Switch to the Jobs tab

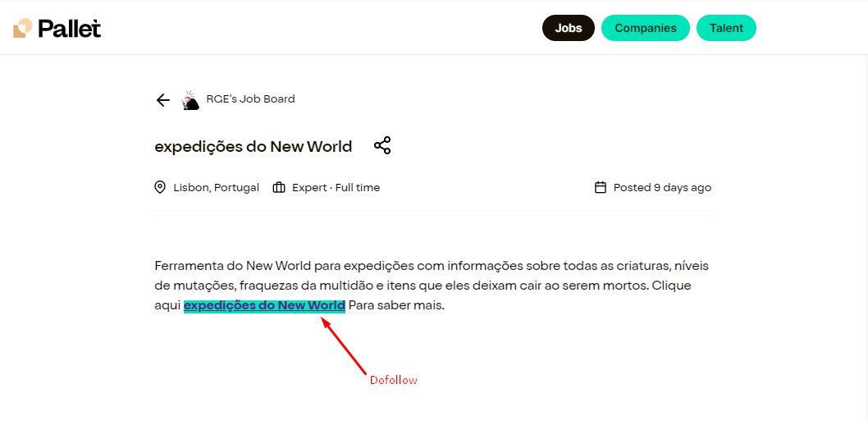(569, 28)
